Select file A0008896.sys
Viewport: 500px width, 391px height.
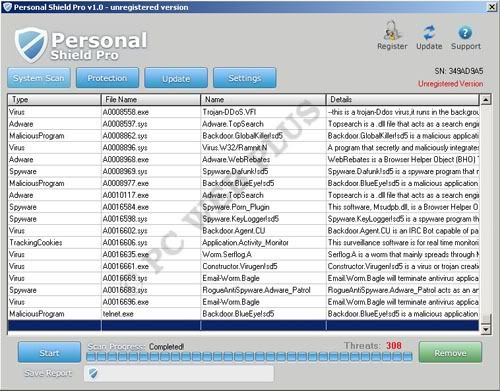click(x=151, y=148)
